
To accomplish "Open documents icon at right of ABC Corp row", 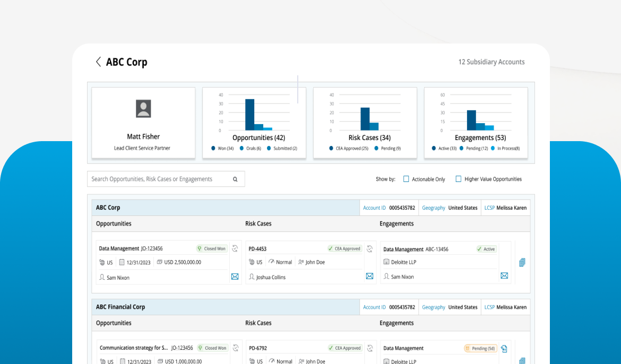I will [522, 263].
